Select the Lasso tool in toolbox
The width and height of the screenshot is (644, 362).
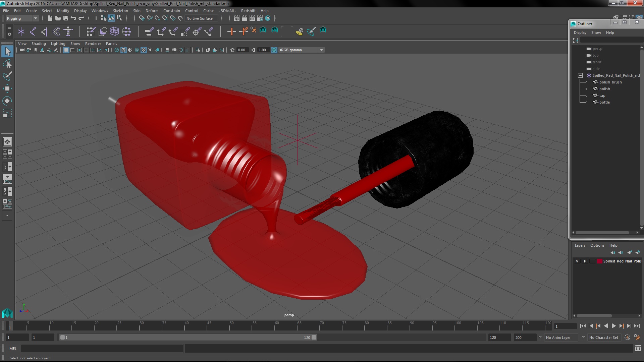[x=7, y=64]
